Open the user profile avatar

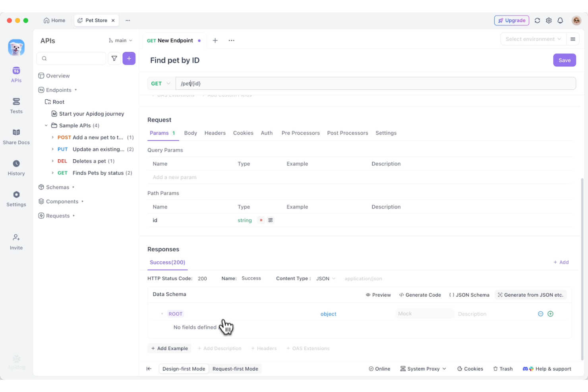(576, 21)
